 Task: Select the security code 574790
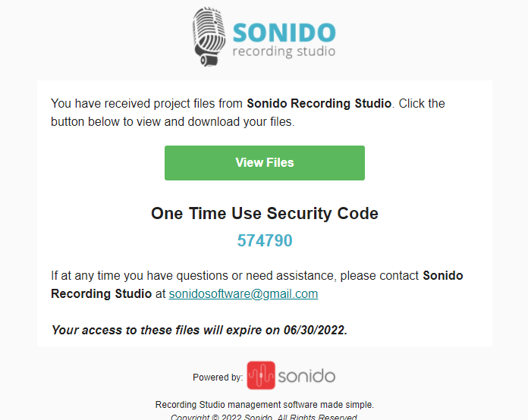pos(265,240)
